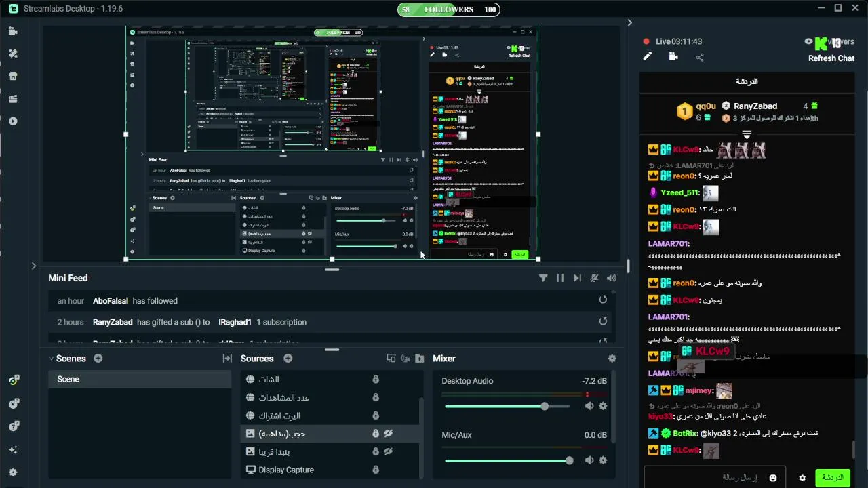The image size is (868, 488).
Task: Mute Desktop Audio speaker icon
Action: click(589, 406)
